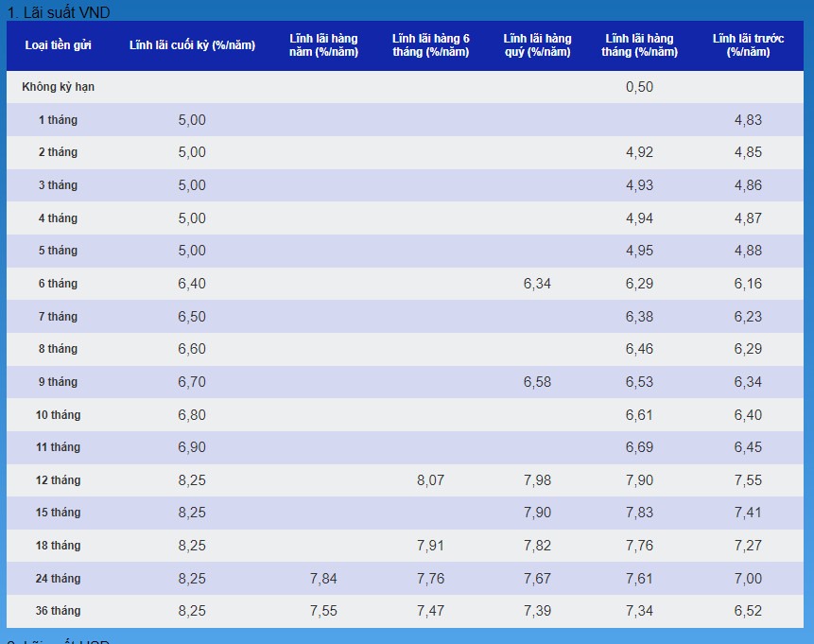Select the "36 tháng" row label
The image size is (814, 644).
pos(58,611)
